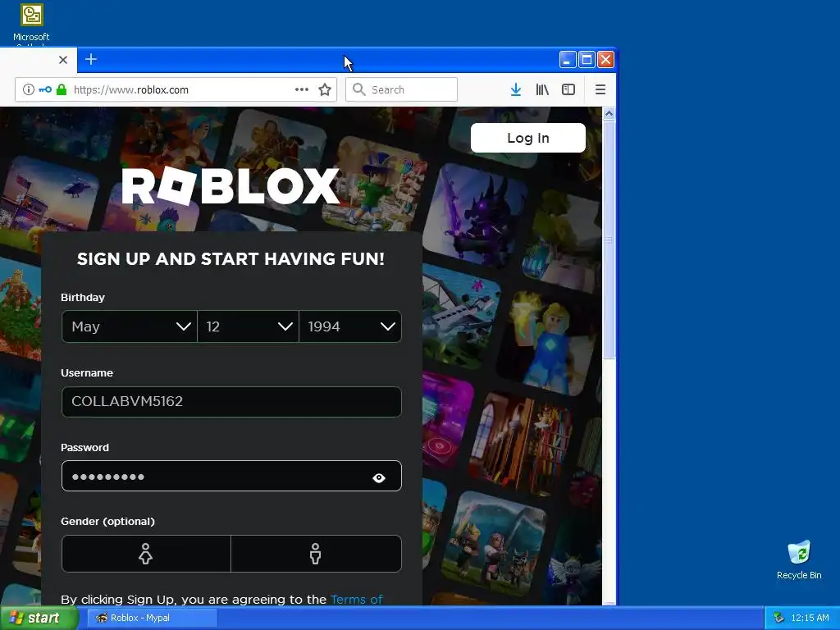Click the Microsoft Outlook desktop icon
840x630 pixels.
point(31,24)
